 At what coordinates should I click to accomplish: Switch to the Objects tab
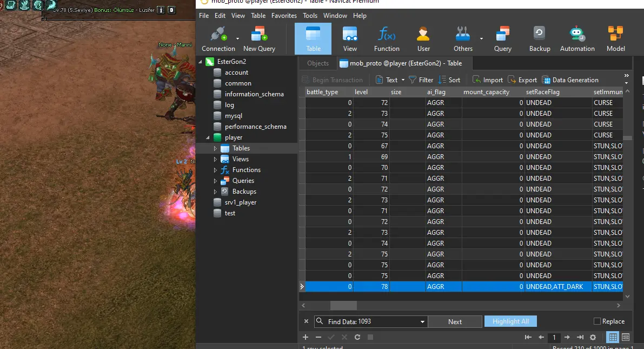[317, 63]
